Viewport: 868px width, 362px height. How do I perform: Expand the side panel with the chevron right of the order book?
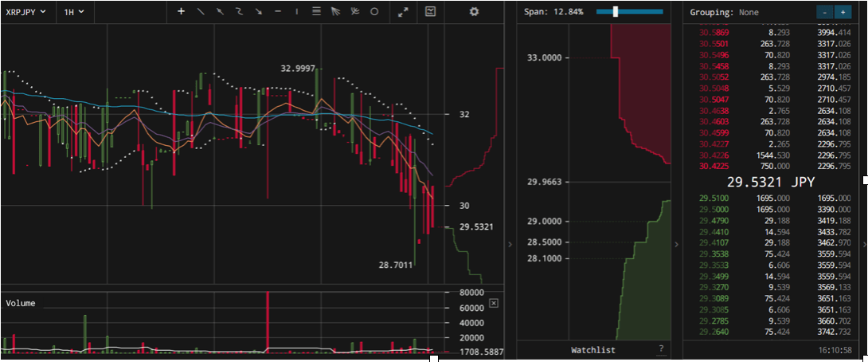pyautogui.click(x=866, y=244)
